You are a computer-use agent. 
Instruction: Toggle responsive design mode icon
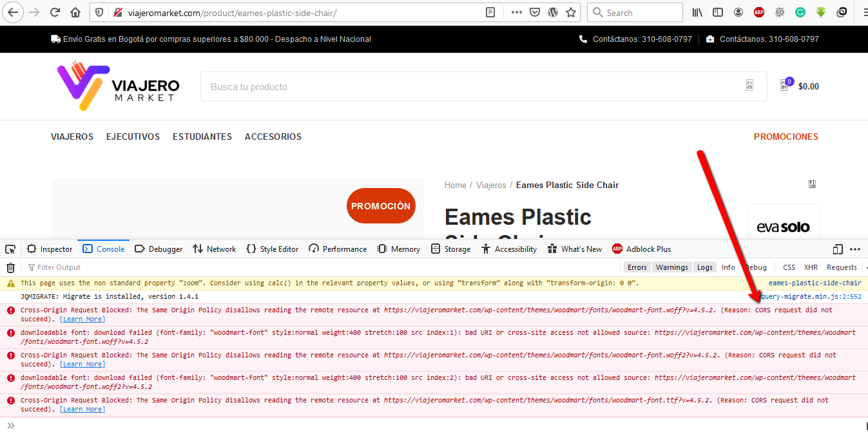(x=838, y=249)
